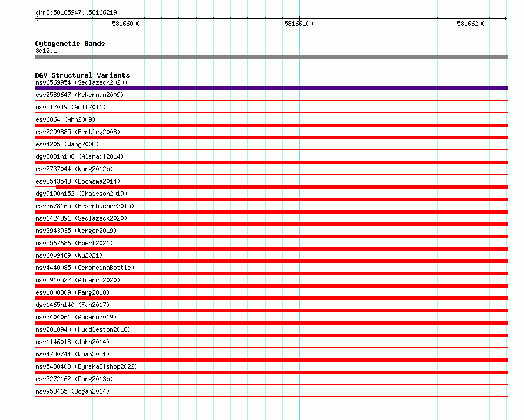Click ruler position label 58166200
The image size is (524, 420).
click(471, 24)
